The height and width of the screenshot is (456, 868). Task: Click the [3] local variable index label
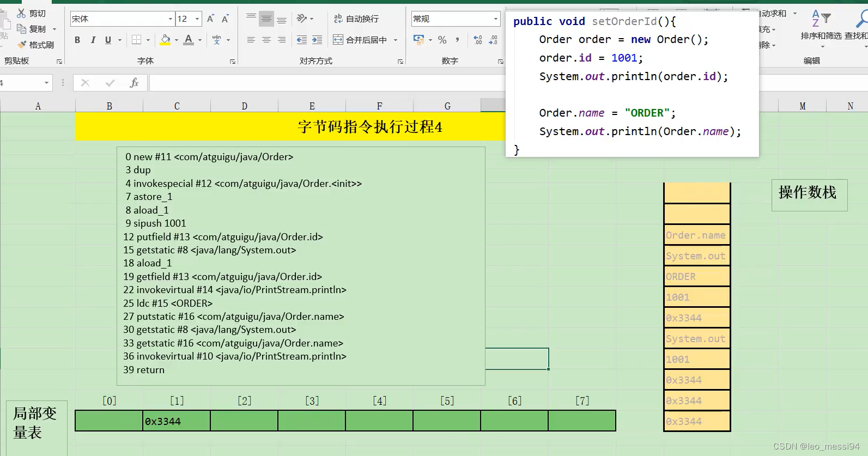tap(312, 401)
